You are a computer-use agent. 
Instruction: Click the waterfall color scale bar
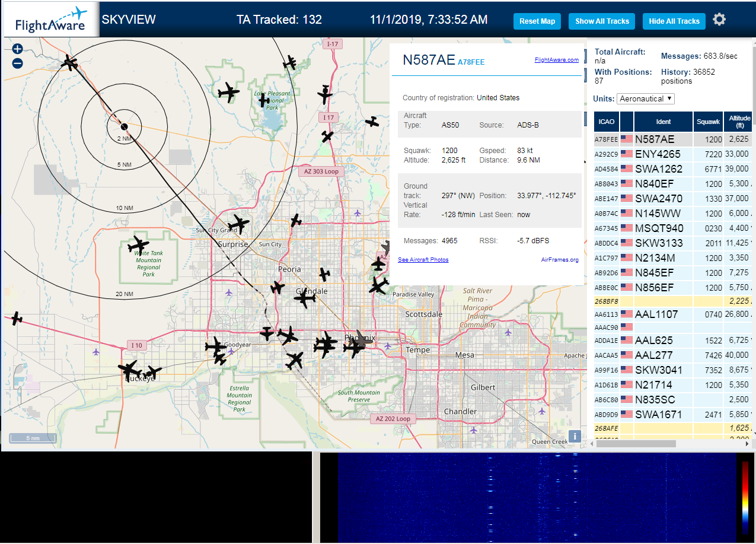click(x=745, y=497)
